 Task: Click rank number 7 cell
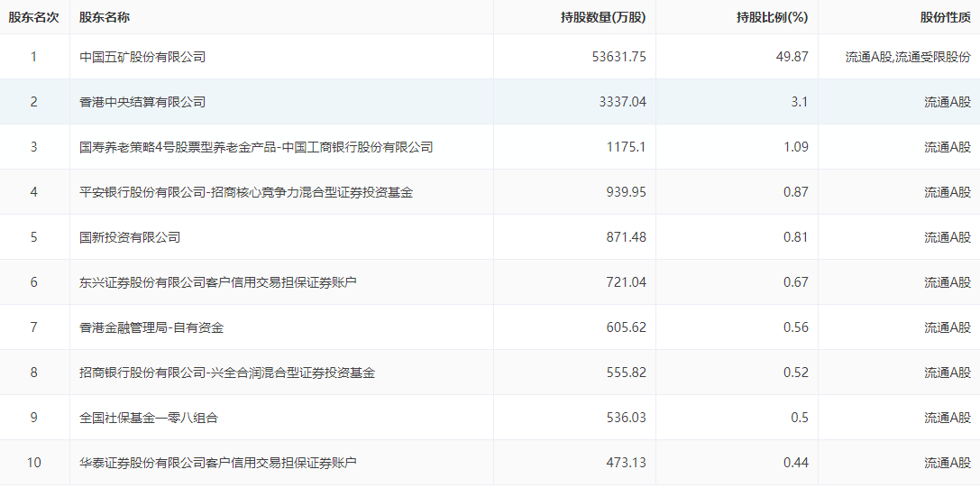[x=33, y=327]
